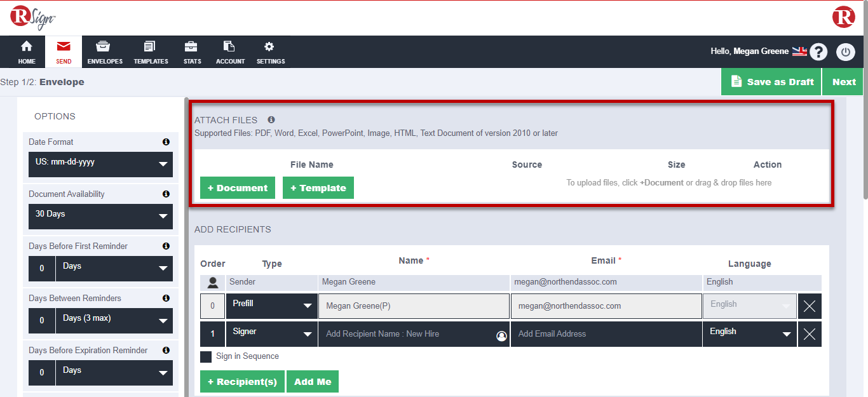868x397 pixels.
Task: Open the Templates tab
Action: 151,53
